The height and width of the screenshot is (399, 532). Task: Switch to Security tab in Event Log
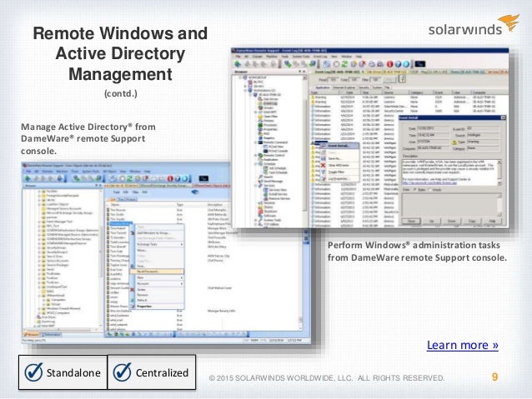(x=364, y=87)
